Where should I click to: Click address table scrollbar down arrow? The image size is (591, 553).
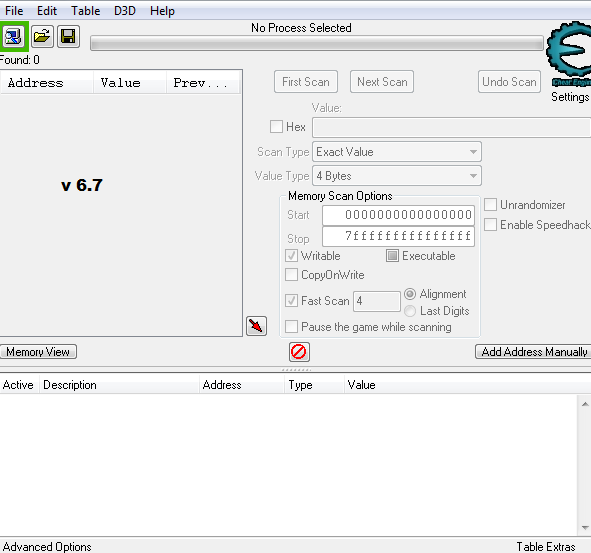(x=585, y=527)
